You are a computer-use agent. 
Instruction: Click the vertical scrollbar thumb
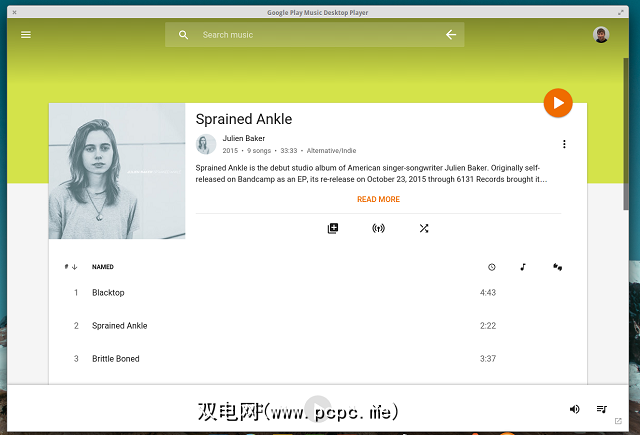click(626, 134)
